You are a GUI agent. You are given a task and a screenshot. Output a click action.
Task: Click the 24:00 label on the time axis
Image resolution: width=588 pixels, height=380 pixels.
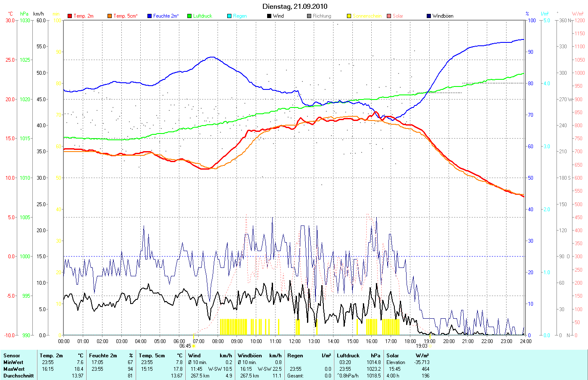point(526,341)
